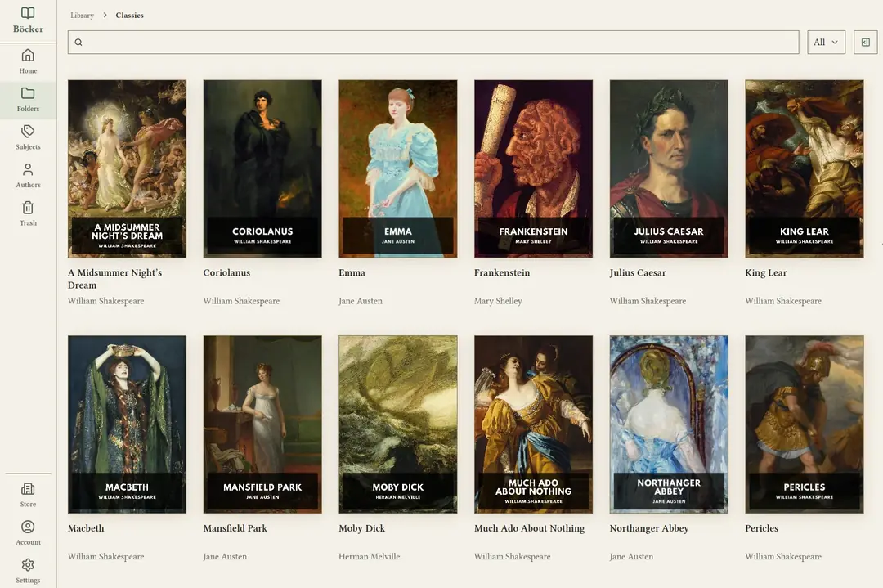
Task: Click the "Macbeth" title below cover
Action: (x=86, y=528)
